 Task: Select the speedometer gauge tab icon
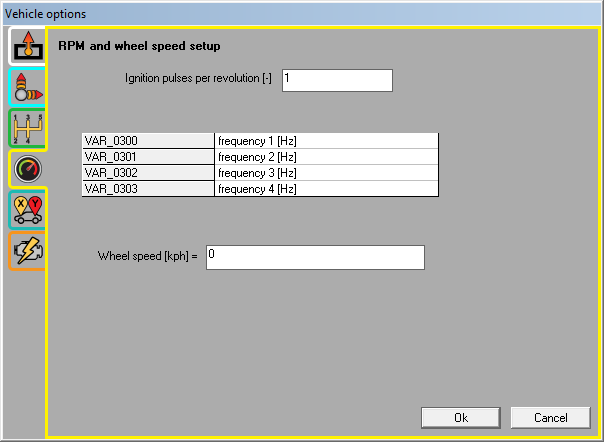point(27,169)
